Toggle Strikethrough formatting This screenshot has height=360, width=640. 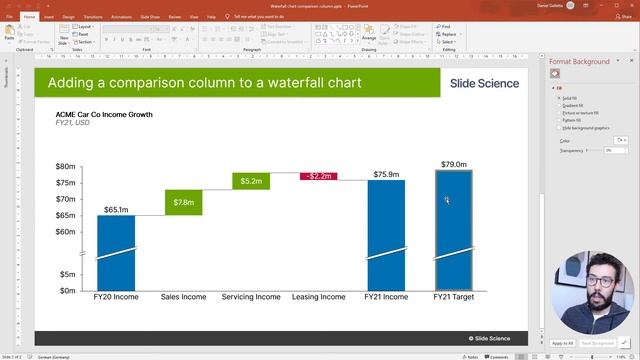point(139,40)
